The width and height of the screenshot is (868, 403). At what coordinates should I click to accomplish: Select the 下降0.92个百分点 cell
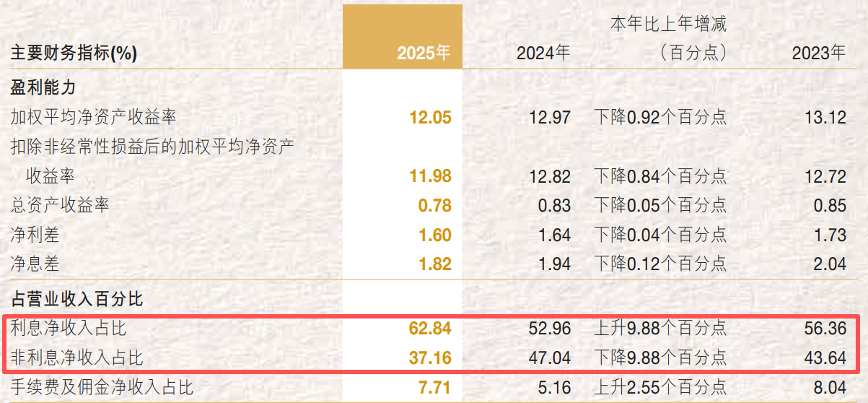pyautogui.click(x=660, y=117)
